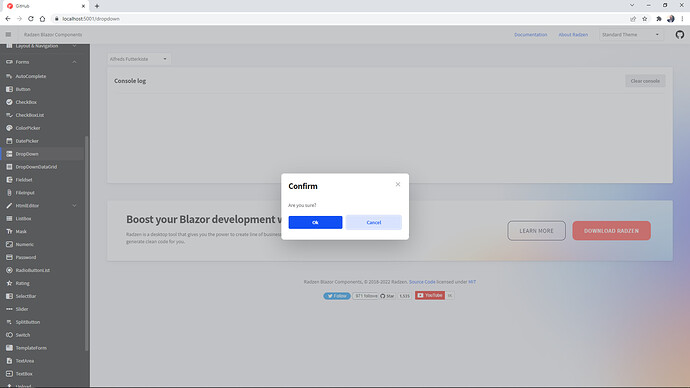Click the browser reload icon
The image size is (690, 388).
(31, 19)
